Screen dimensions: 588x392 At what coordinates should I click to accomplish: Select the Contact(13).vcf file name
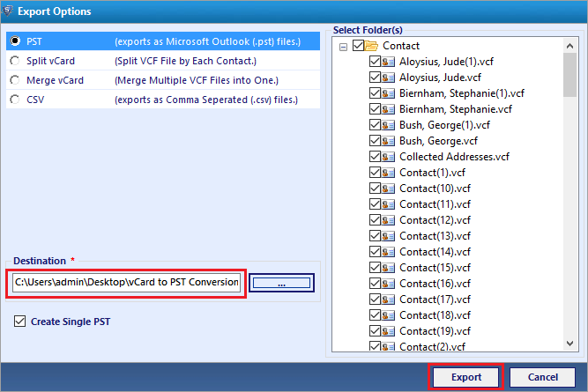[x=435, y=236]
